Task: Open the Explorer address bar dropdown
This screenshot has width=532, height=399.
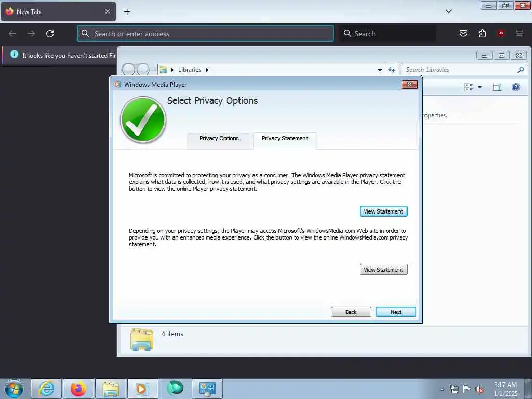Action: [x=380, y=70]
